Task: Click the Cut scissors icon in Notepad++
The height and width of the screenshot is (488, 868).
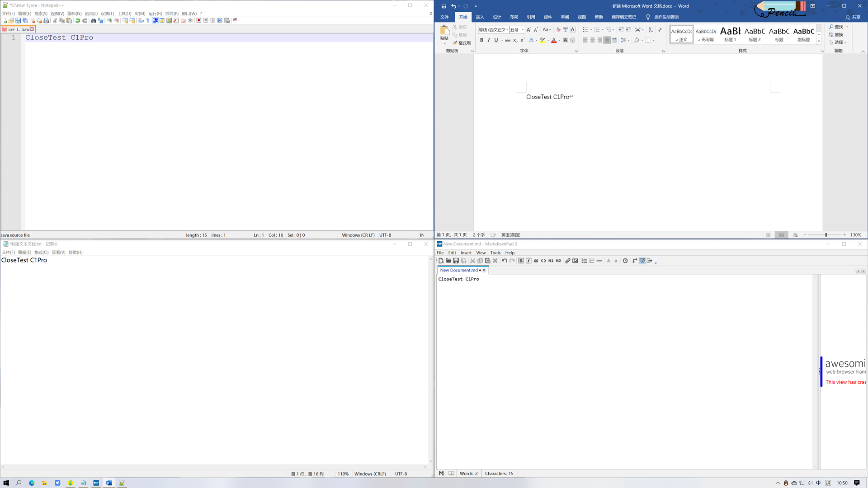Action: pos(55,20)
